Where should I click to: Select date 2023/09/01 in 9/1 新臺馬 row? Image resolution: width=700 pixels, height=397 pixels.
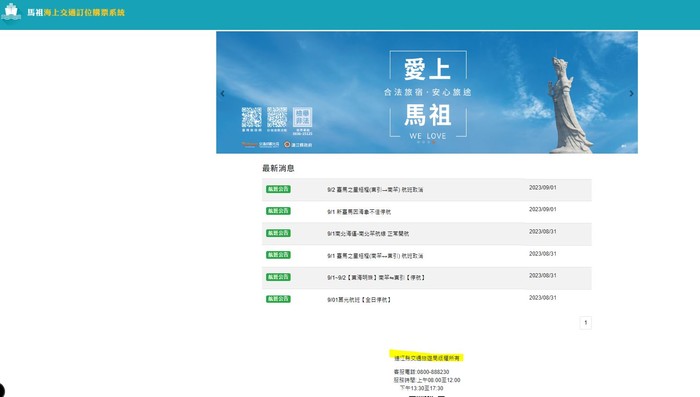542,209
